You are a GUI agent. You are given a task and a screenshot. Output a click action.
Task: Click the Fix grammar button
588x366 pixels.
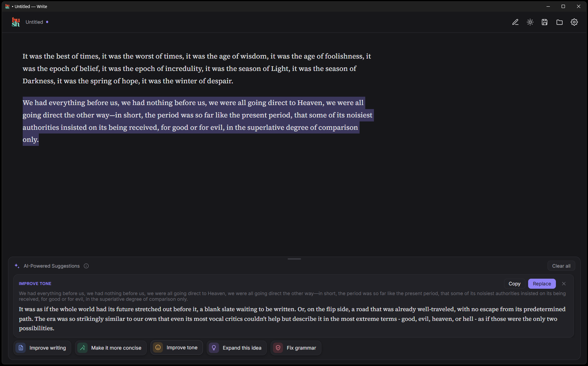pos(296,348)
